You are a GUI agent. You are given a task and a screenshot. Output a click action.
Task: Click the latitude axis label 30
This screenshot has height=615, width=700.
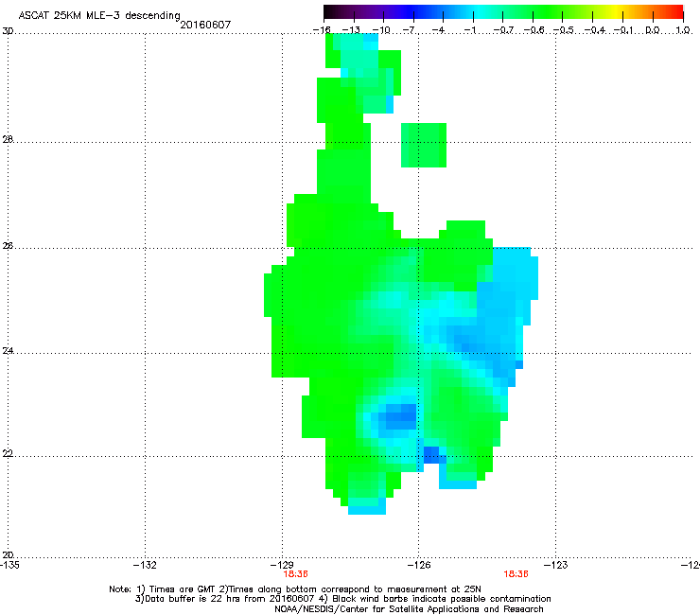point(8,31)
